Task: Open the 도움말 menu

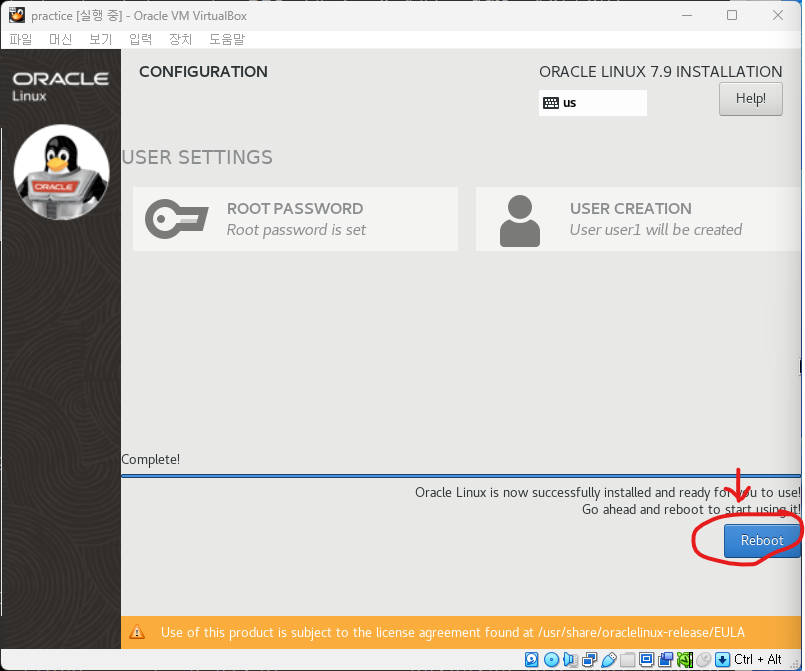Action: (227, 40)
